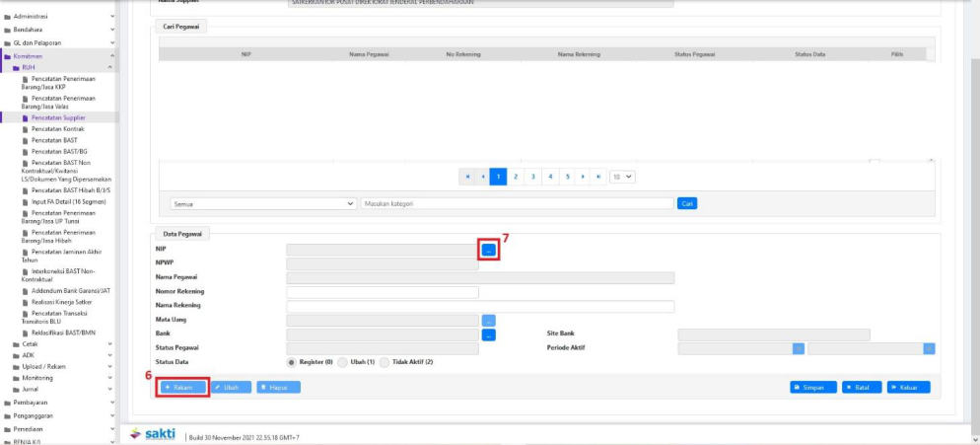980x445 pixels.
Task: Open the Periode Aktif start date picker
Action: click(799, 348)
